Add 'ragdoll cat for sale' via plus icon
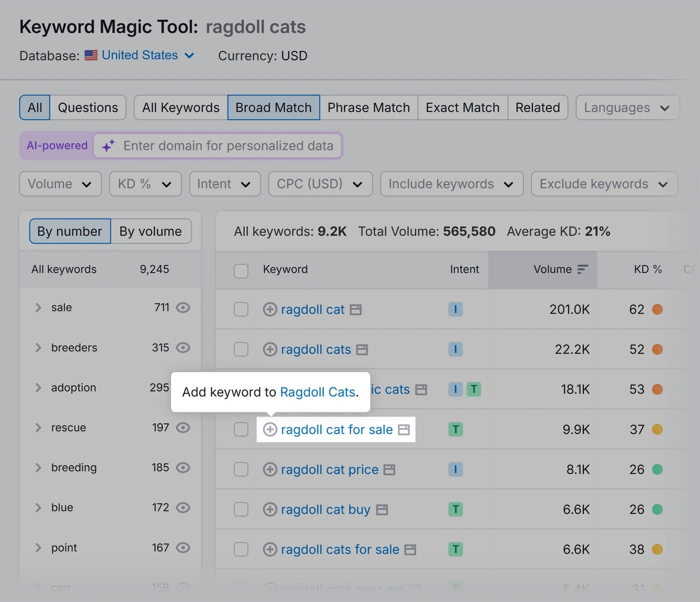Screen dimensions: 700x602 269,430
